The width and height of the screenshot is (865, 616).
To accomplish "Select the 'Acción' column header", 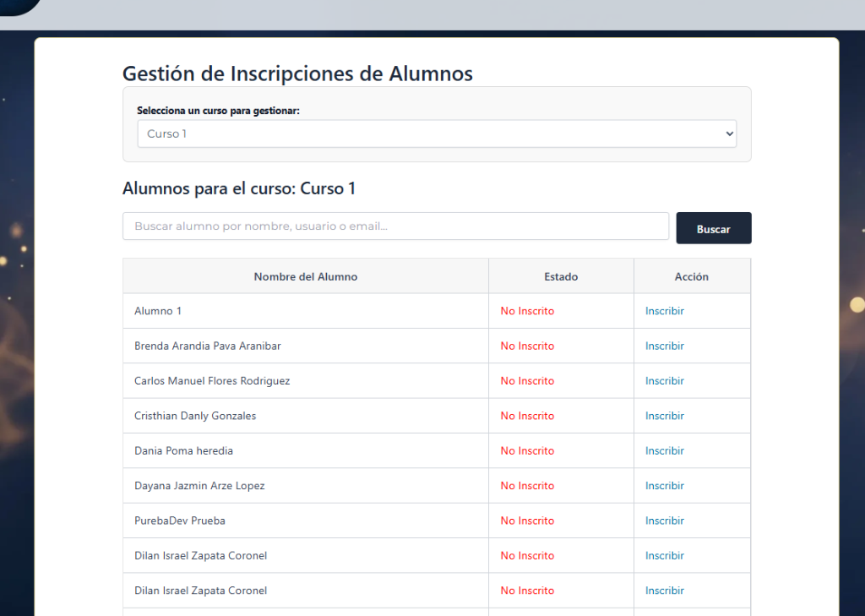I will [692, 276].
